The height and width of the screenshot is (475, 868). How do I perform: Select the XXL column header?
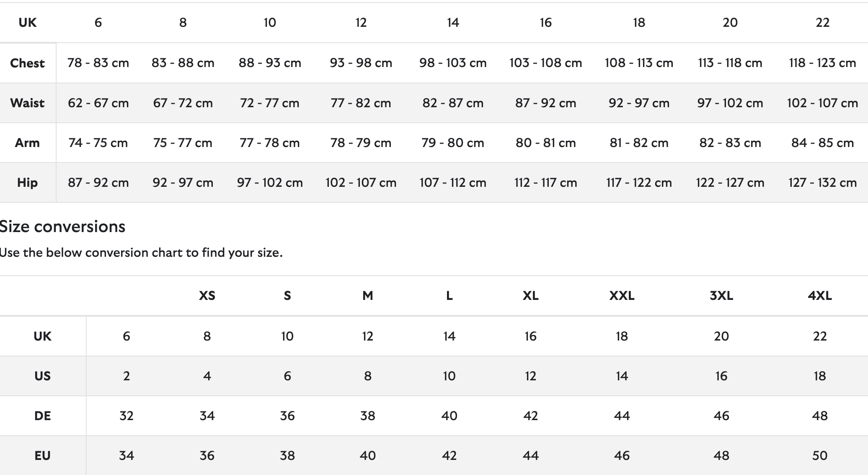pos(622,296)
